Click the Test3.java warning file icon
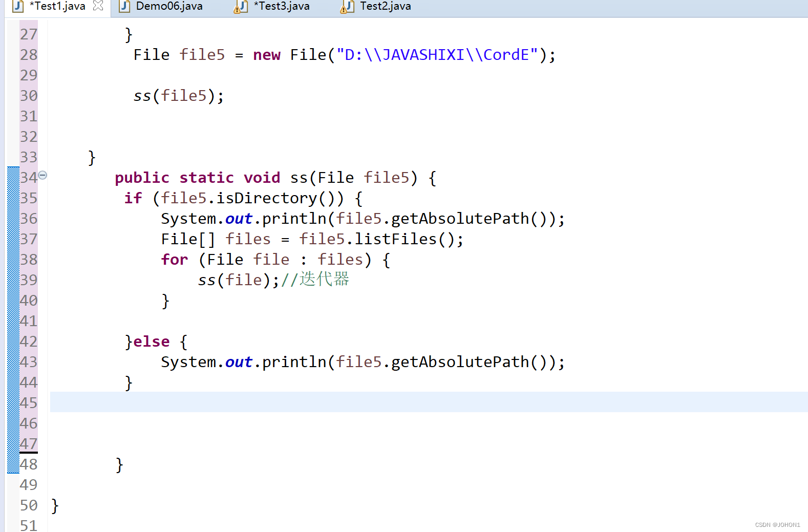The image size is (808, 532). 241,7
